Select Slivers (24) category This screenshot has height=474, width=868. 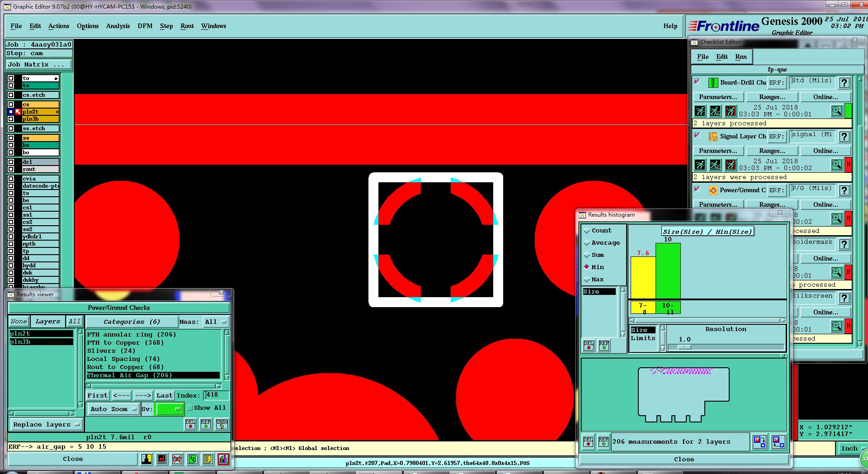click(x=111, y=351)
